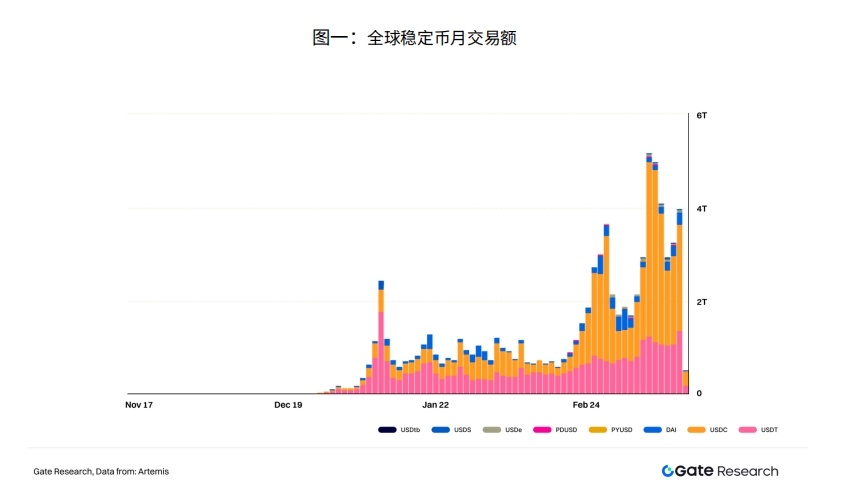Click the tallest bar in the chart
Viewport: 844px width, 500px height.
[649, 273]
